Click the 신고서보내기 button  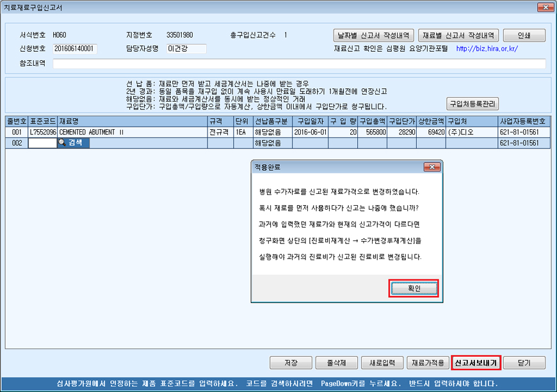475,363
